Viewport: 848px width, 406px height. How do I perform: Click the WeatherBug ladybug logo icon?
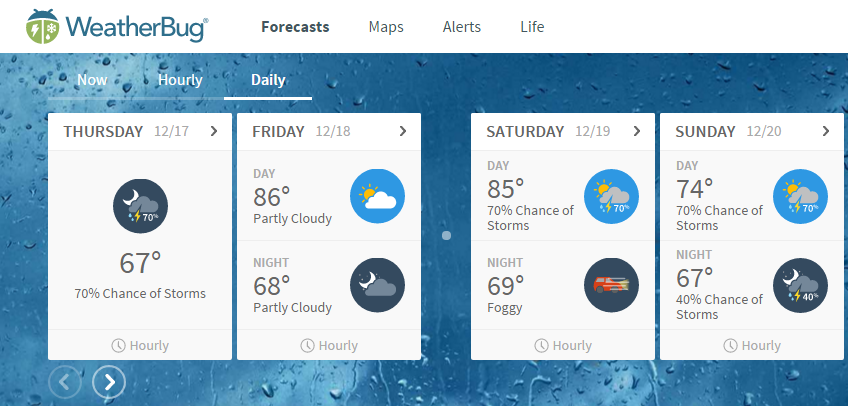[x=43, y=26]
